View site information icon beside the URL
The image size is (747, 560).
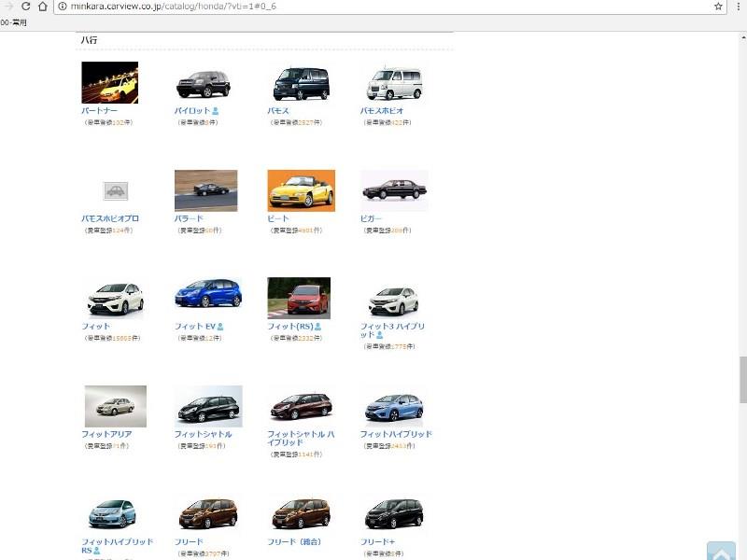(x=63, y=7)
